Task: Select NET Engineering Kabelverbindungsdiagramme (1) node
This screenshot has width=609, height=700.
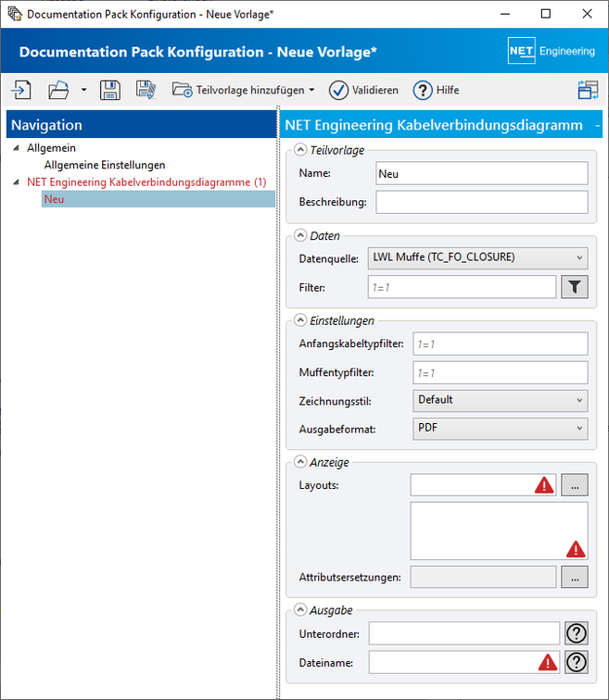Action: pyautogui.click(x=147, y=182)
